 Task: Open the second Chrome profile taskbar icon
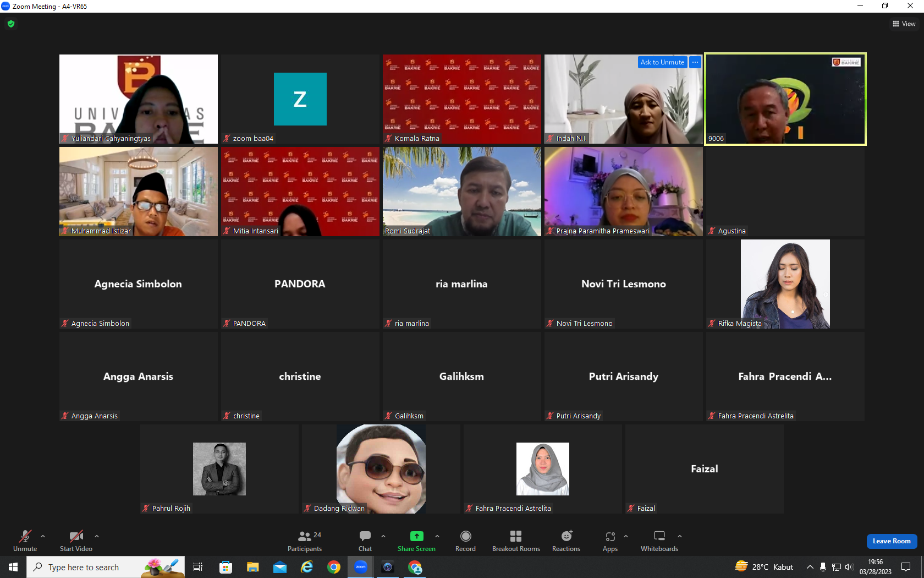point(415,567)
